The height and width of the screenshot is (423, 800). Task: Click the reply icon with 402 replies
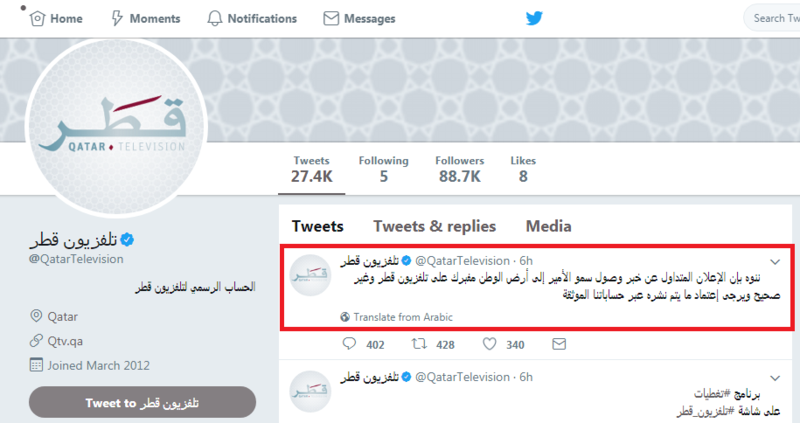349,344
